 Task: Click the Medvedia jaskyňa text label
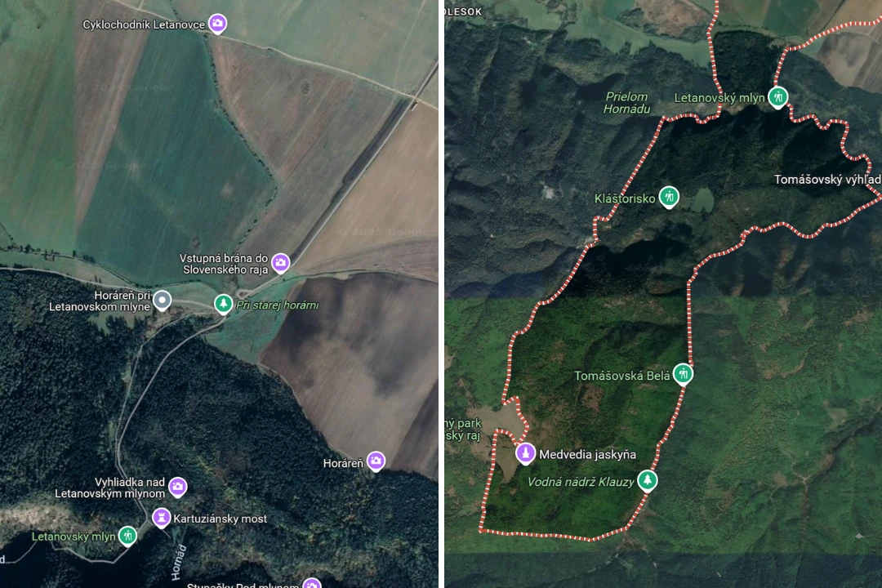pyautogui.click(x=587, y=455)
